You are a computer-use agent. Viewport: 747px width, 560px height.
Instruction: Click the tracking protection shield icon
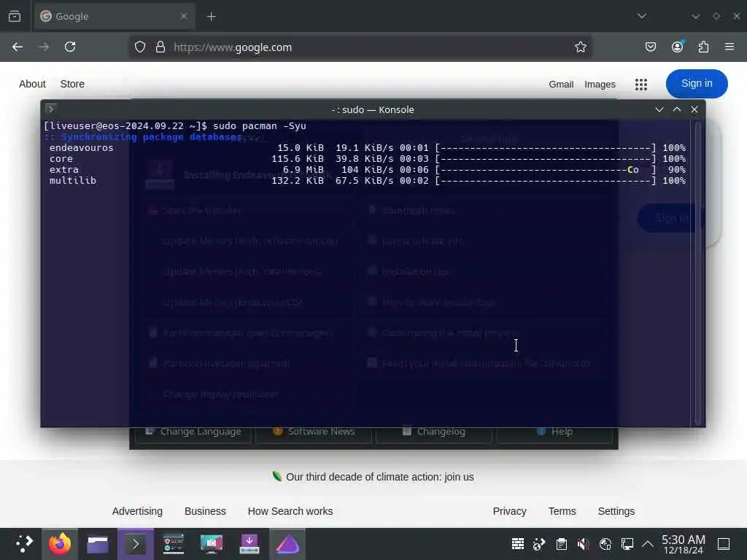(139, 47)
